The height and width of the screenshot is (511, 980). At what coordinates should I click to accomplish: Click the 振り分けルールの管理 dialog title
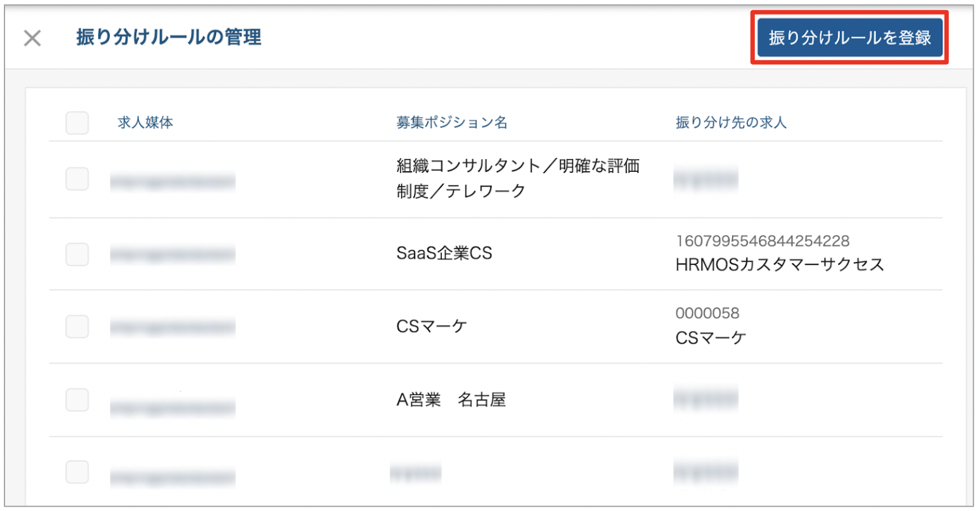(169, 37)
